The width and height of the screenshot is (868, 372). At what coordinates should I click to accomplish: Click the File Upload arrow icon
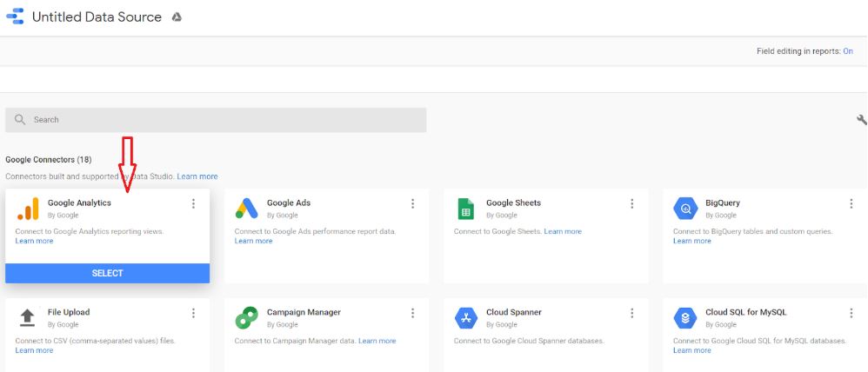pos(27,318)
